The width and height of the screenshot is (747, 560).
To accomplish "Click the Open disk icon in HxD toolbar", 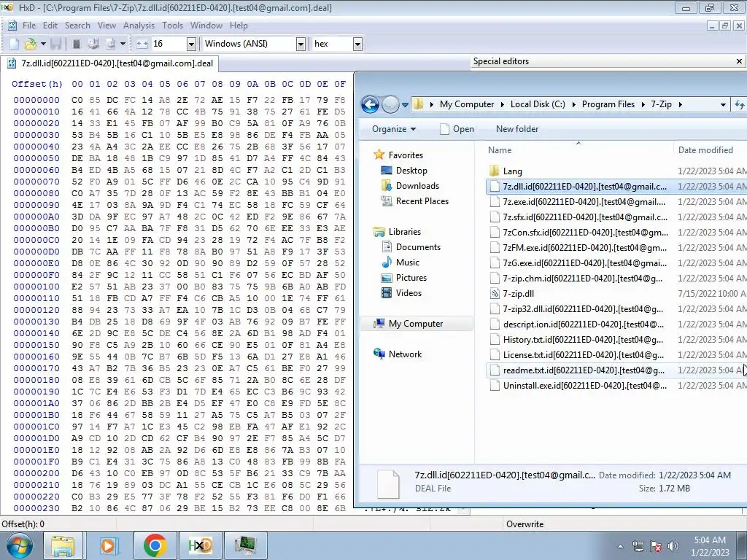I will tap(93, 44).
